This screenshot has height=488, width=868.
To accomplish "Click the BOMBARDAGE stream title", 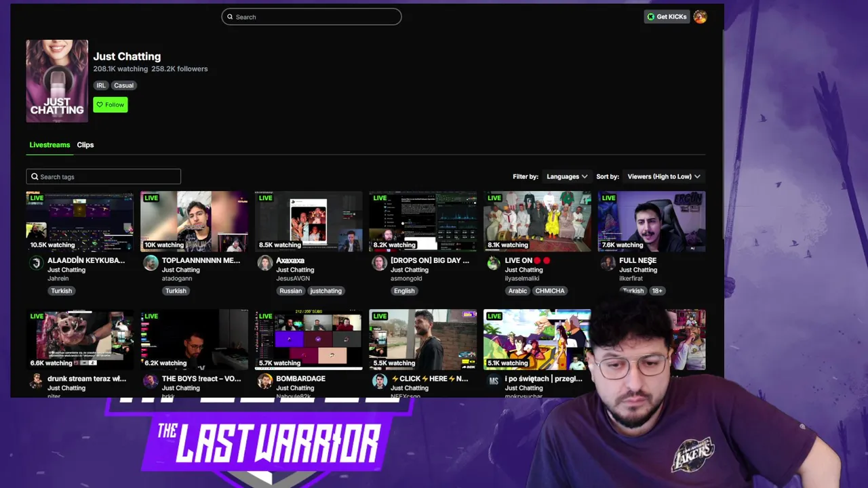I will pyautogui.click(x=300, y=379).
